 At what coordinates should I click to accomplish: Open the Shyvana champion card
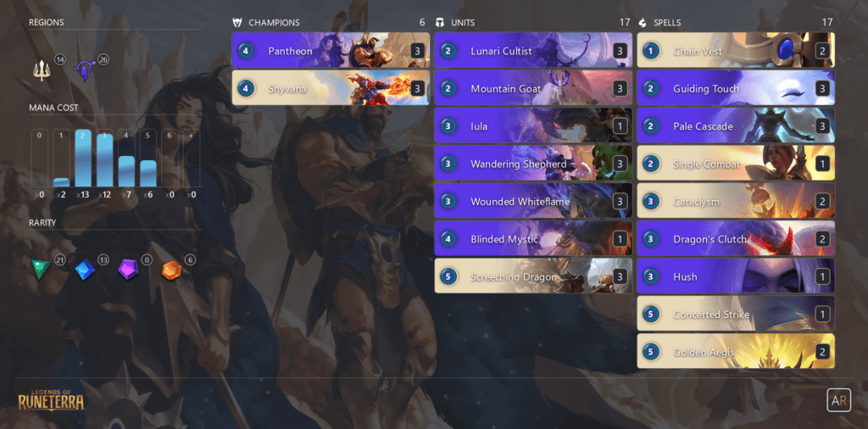click(x=331, y=88)
